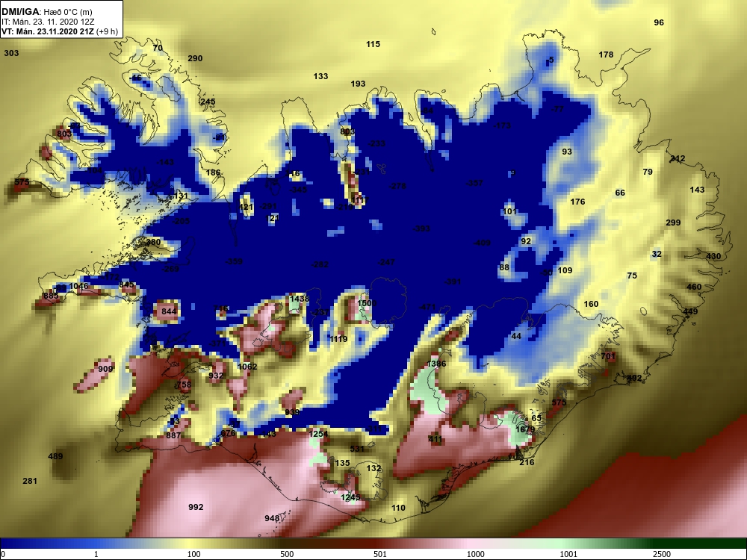Select the map value 449
747x560 pixels.
[690, 312]
